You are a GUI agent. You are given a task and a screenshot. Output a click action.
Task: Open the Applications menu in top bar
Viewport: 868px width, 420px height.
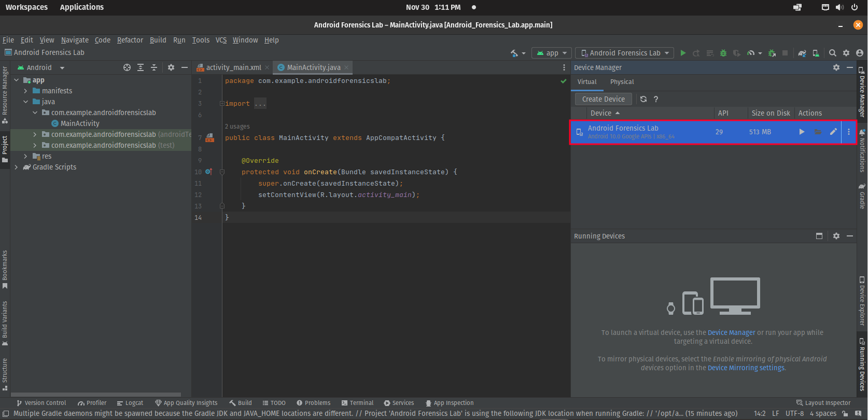(x=82, y=7)
